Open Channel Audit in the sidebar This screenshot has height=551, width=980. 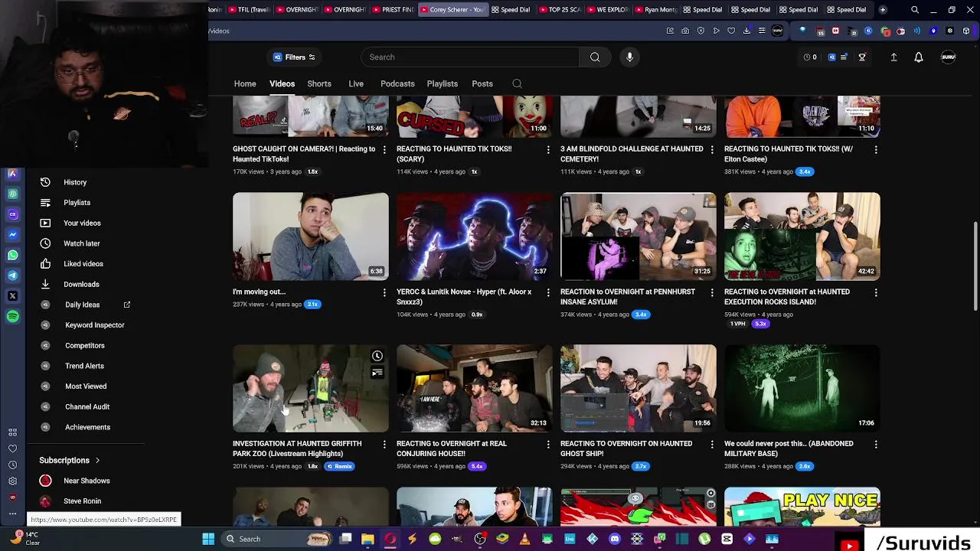pos(87,406)
